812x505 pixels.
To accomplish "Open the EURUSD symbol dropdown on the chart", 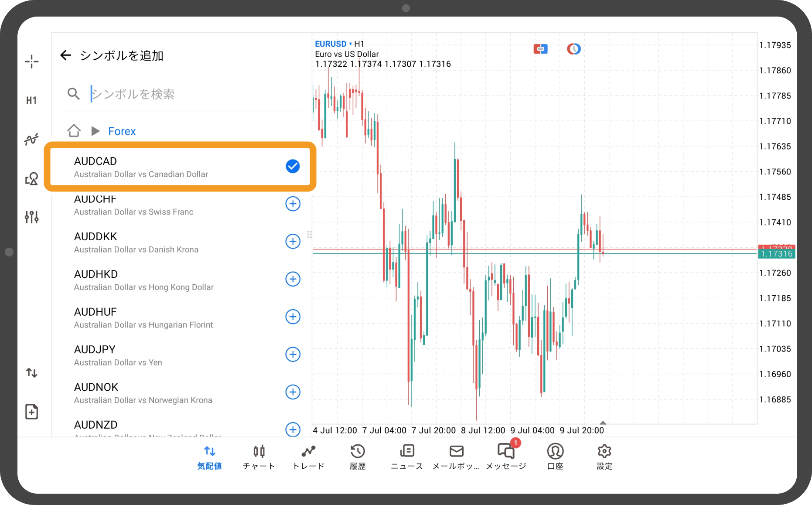I will click(333, 44).
